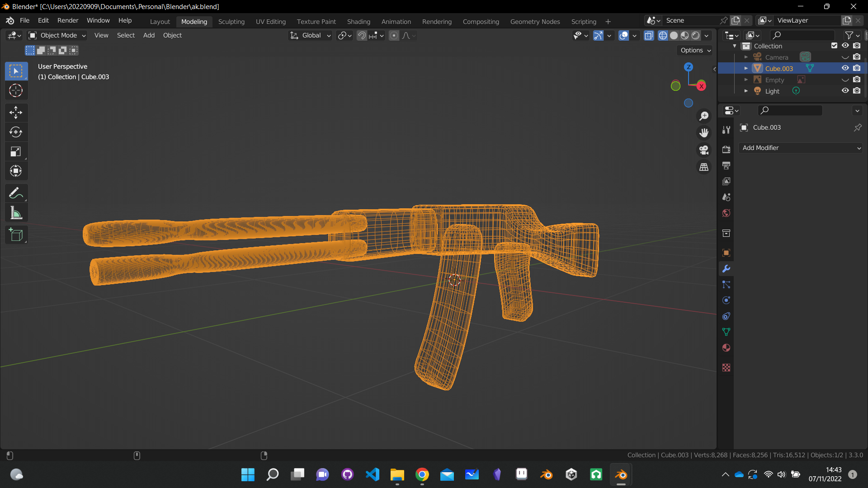Hide Cube.003 using its eye icon
Image resolution: width=868 pixels, height=488 pixels.
845,68
